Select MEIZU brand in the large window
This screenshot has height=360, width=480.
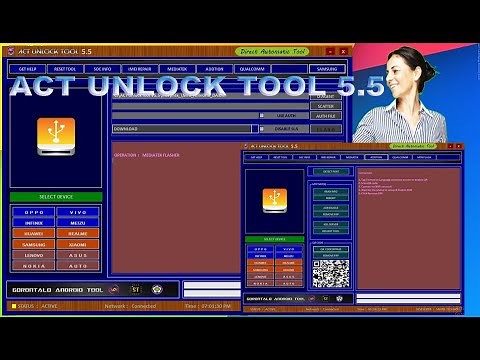pos(78,223)
